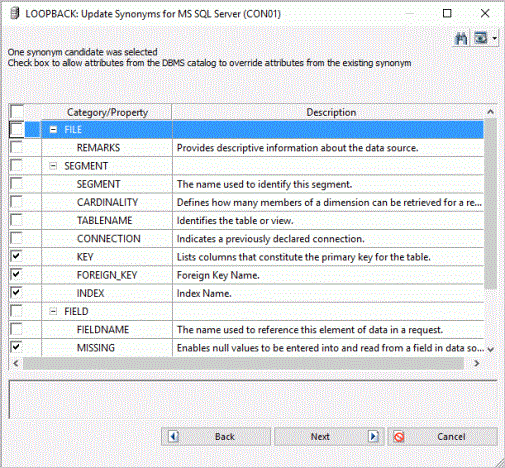Check the FIELDNAME checkbox

17,329
